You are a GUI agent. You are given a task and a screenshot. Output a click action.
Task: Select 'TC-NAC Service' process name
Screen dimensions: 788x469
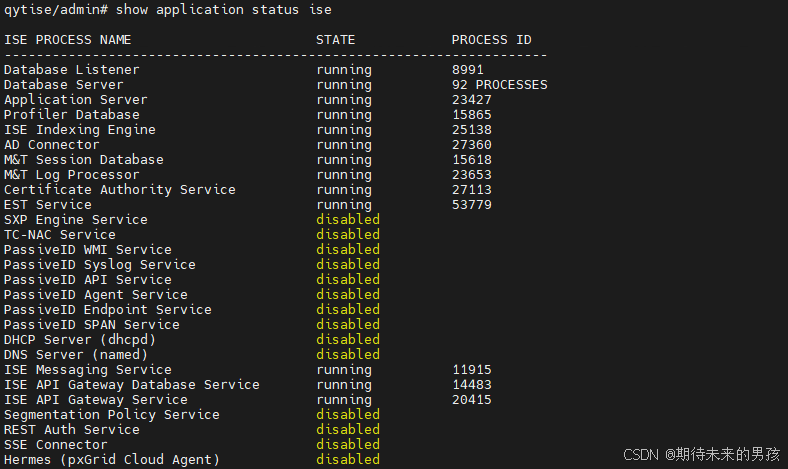[x=60, y=235]
